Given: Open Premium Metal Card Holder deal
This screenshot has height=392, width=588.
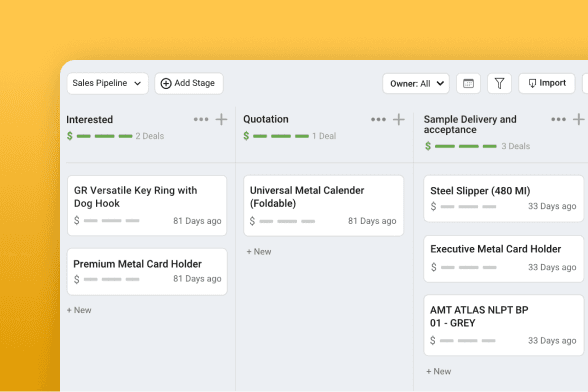Looking at the screenshot, I should tap(147, 272).
